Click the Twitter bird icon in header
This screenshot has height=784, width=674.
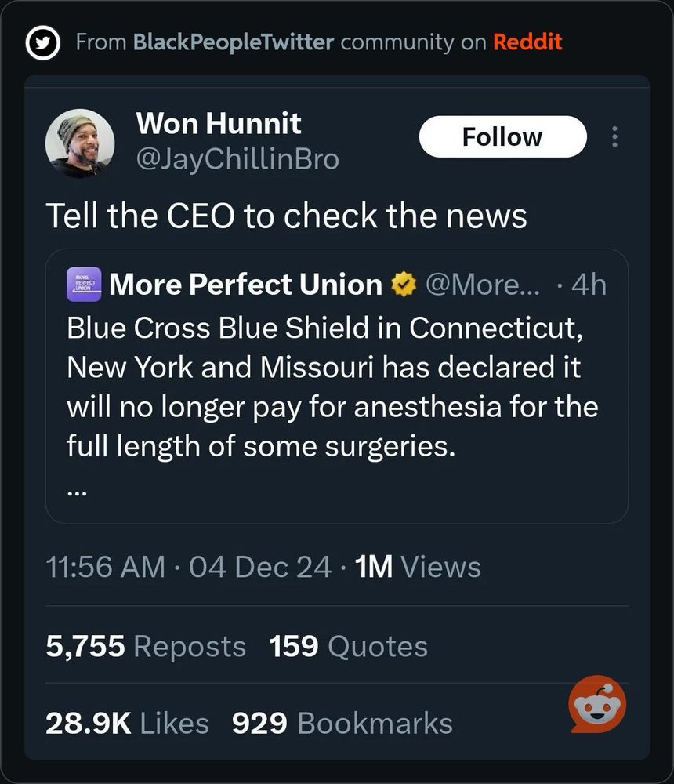tap(43, 42)
